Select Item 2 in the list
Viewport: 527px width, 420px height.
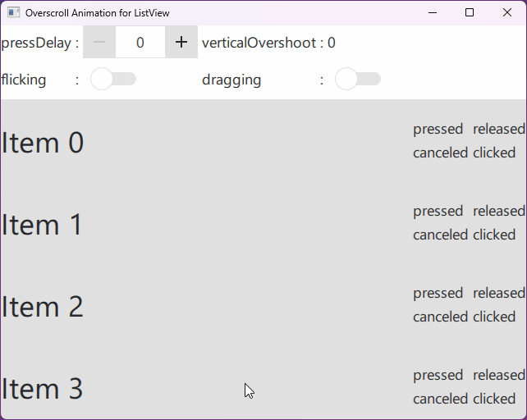coord(43,307)
